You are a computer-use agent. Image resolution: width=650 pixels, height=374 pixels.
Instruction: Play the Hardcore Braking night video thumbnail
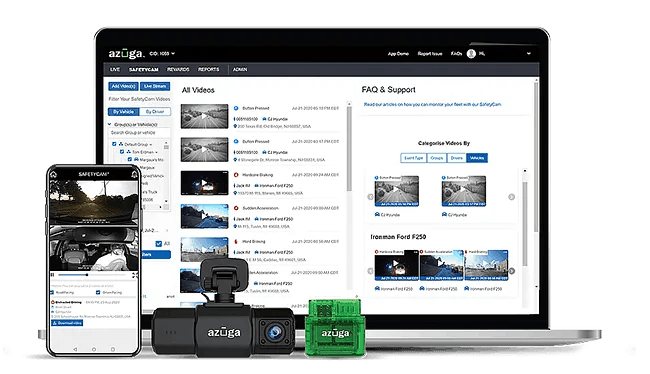204,183
